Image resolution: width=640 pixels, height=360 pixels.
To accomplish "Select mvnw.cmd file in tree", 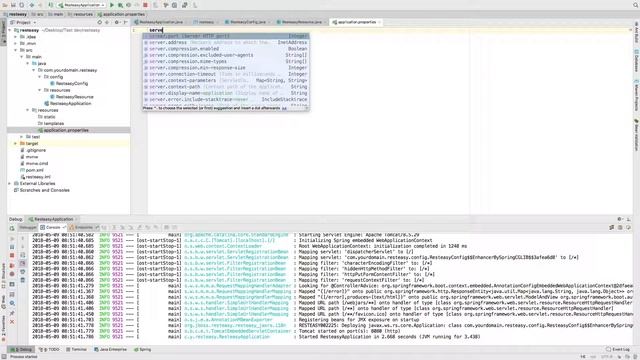I will coord(37,164).
